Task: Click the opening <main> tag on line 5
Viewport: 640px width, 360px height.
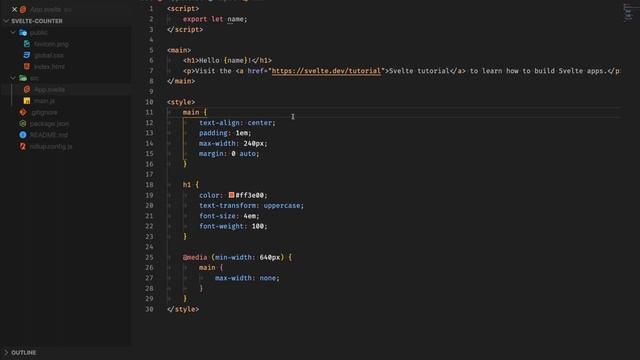Action: (179, 50)
